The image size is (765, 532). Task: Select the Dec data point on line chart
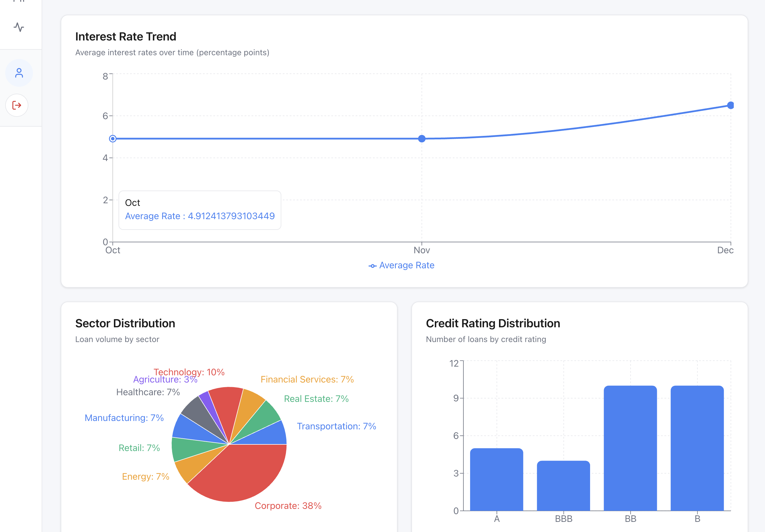pos(730,105)
